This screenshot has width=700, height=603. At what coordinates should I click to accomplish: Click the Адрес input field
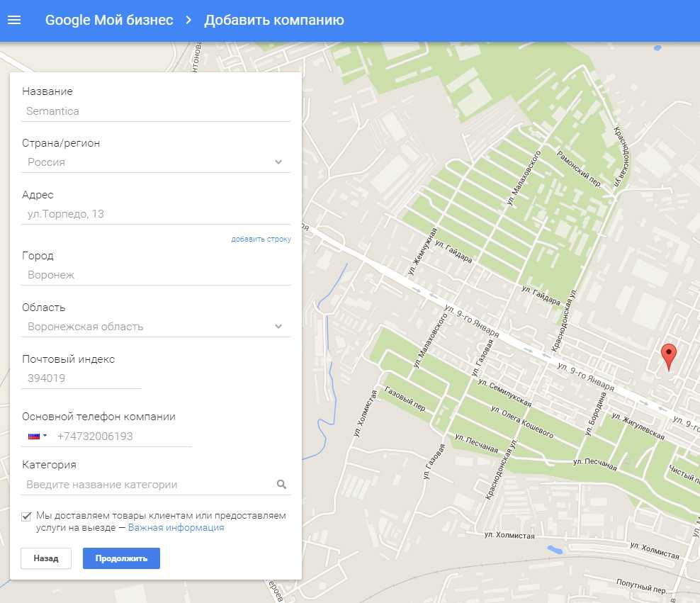pos(156,214)
